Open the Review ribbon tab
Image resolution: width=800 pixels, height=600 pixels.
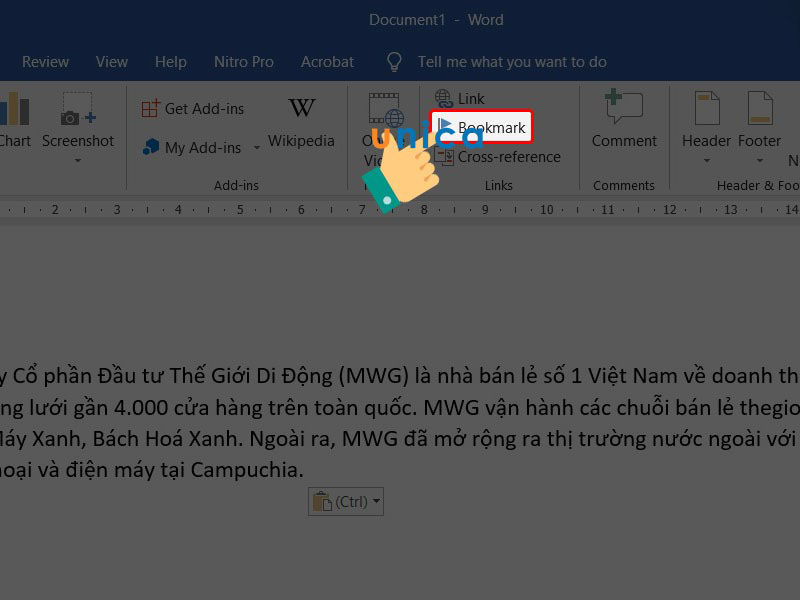coord(45,62)
